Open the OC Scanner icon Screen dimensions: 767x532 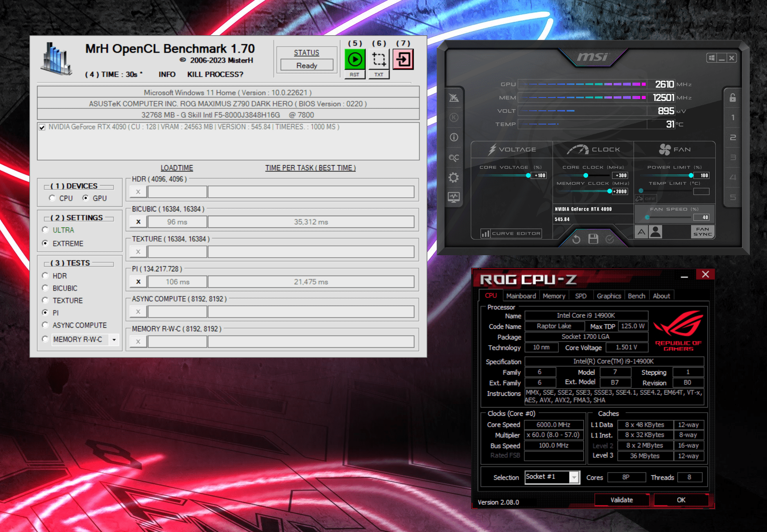[454, 158]
